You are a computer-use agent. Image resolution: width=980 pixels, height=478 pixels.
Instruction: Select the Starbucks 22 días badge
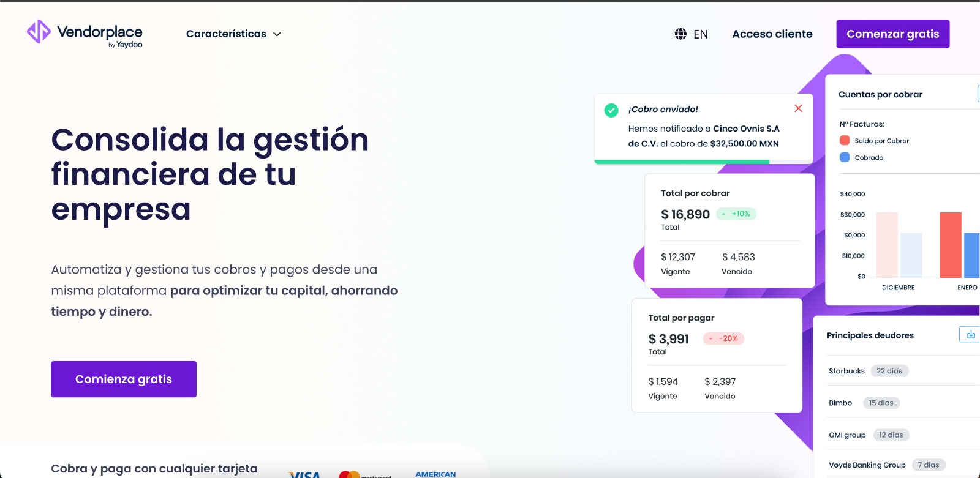889,371
